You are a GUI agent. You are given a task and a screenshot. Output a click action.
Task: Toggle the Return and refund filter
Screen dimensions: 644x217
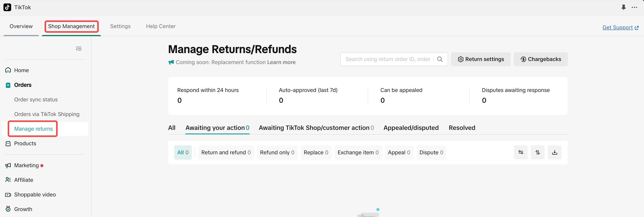click(x=226, y=152)
